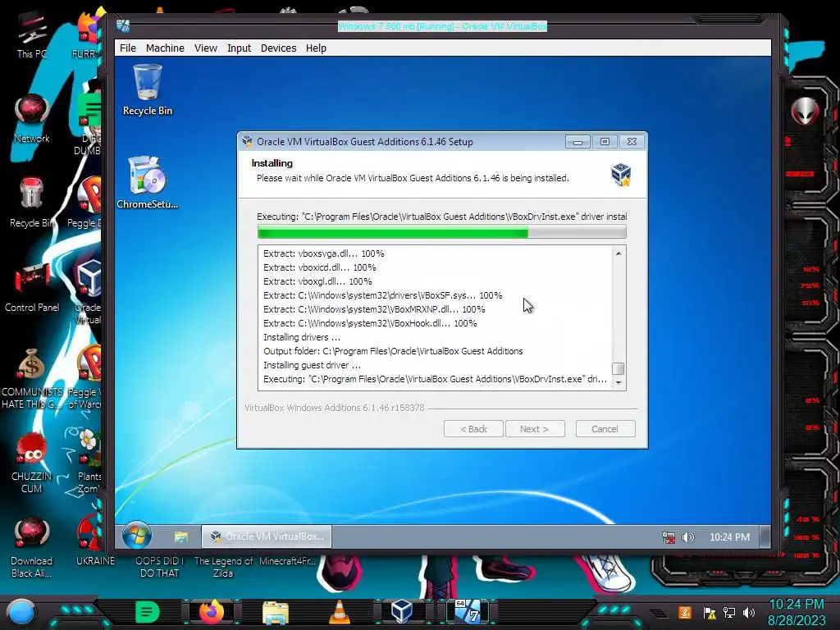Click the host tray flag notification icon
Screen dimensions: 840x630
pos(710,612)
